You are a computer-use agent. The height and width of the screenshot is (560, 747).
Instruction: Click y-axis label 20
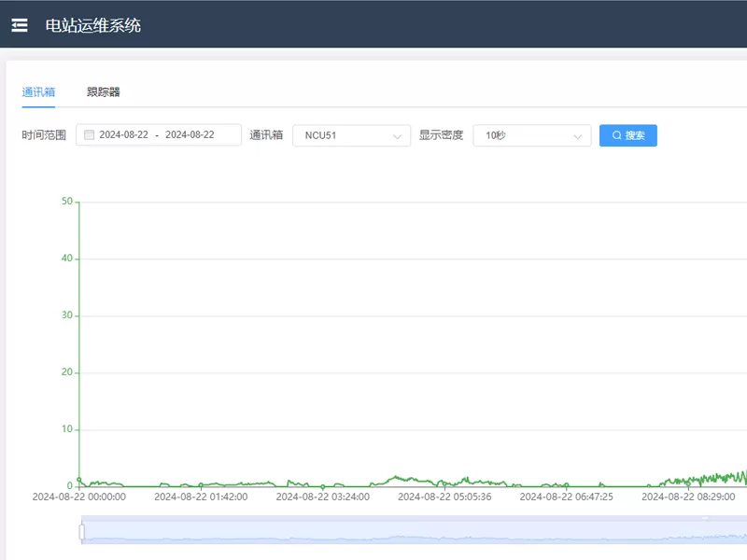pos(67,372)
